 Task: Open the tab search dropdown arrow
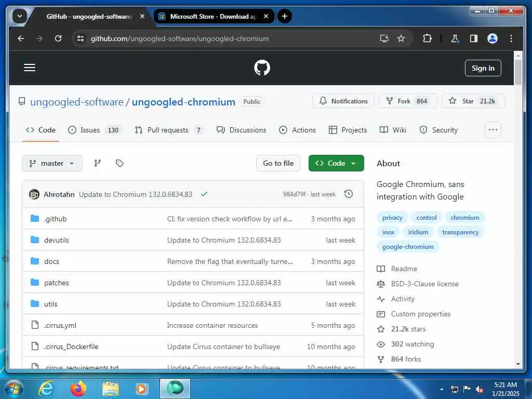click(20, 16)
